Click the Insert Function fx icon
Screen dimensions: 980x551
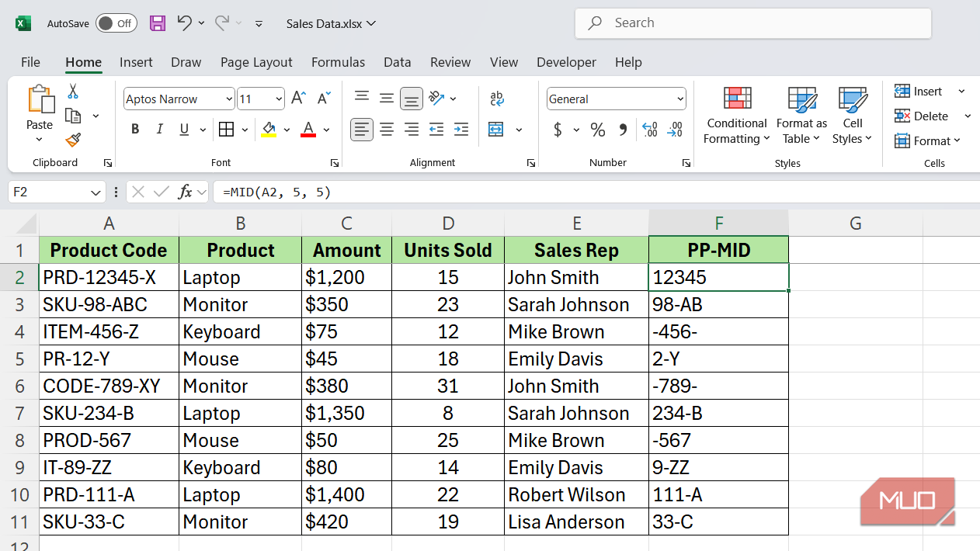point(185,192)
